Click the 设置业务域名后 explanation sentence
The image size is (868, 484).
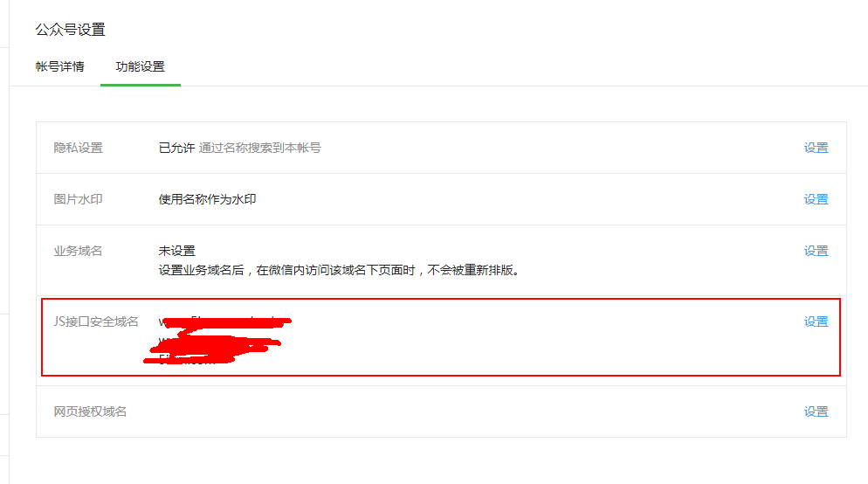pyautogui.click(x=339, y=270)
